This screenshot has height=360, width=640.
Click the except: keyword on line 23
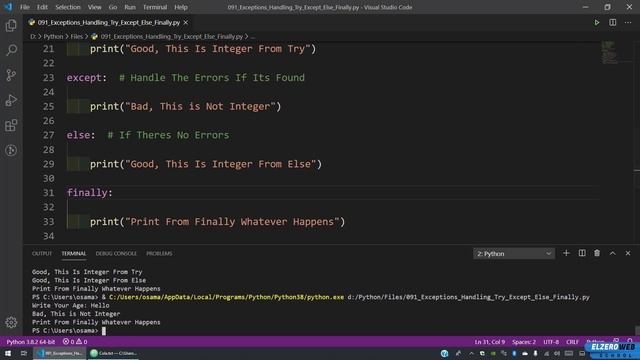(x=87, y=78)
